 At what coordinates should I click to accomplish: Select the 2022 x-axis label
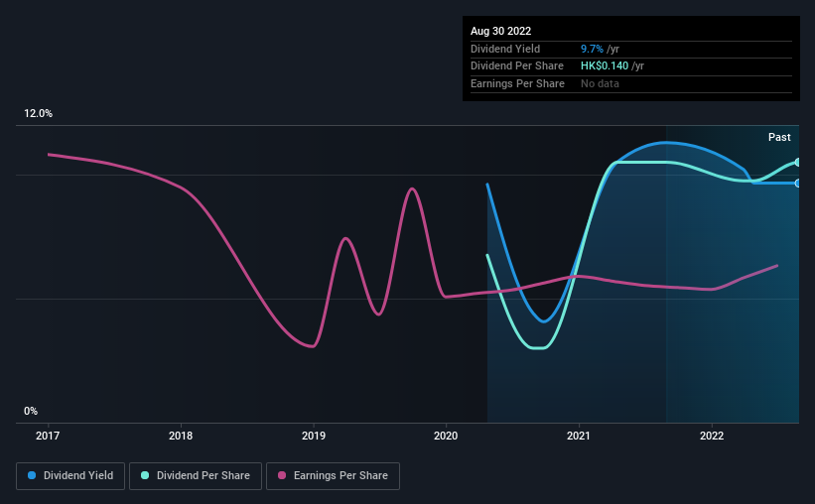pyautogui.click(x=712, y=436)
